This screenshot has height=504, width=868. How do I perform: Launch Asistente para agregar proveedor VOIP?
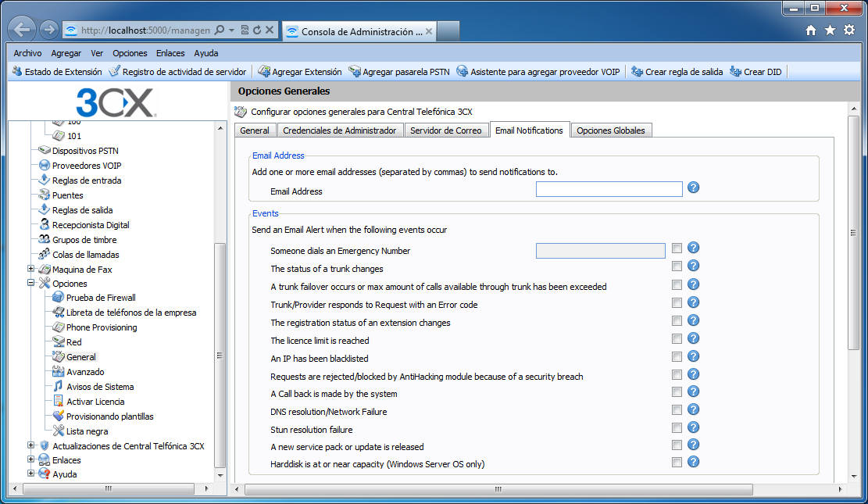click(538, 71)
